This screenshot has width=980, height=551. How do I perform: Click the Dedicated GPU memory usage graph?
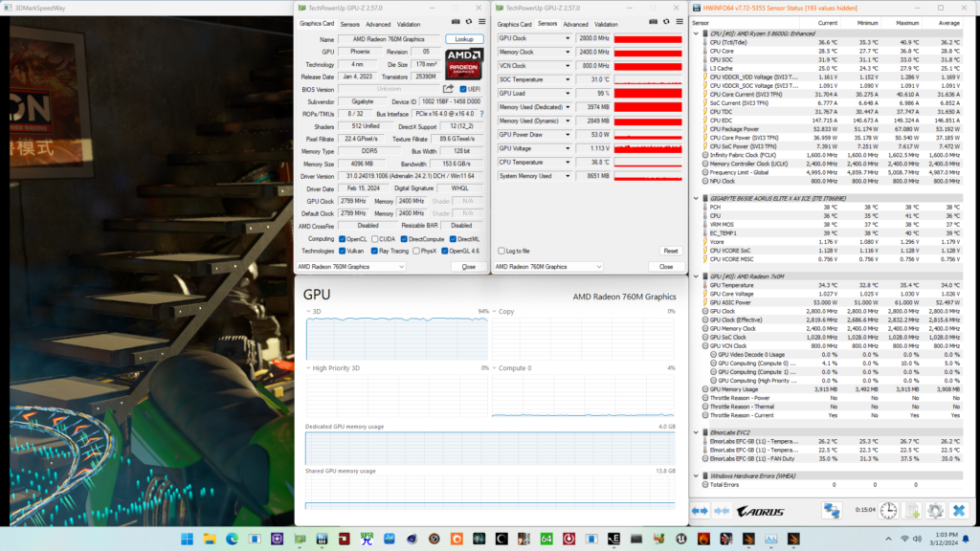[x=490, y=448]
